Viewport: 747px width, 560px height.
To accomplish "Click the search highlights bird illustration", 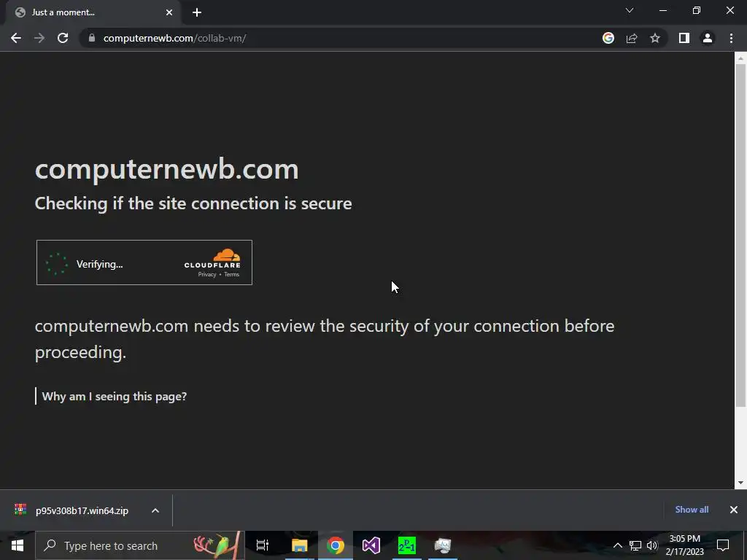I will 217,545.
